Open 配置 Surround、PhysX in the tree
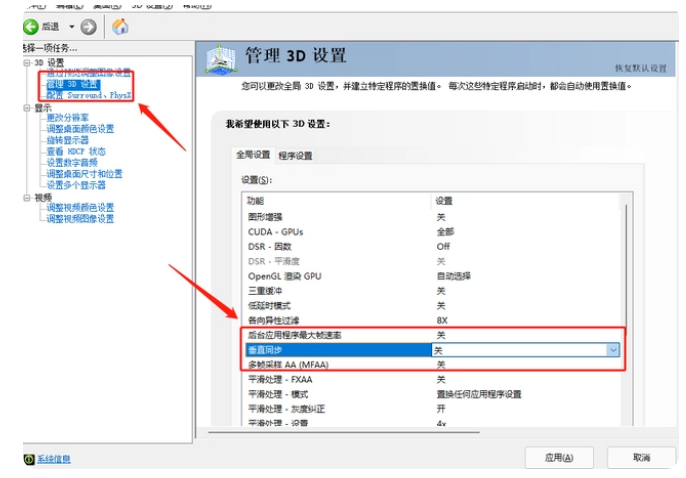The image size is (686, 478). pyautogui.click(x=88, y=95)
